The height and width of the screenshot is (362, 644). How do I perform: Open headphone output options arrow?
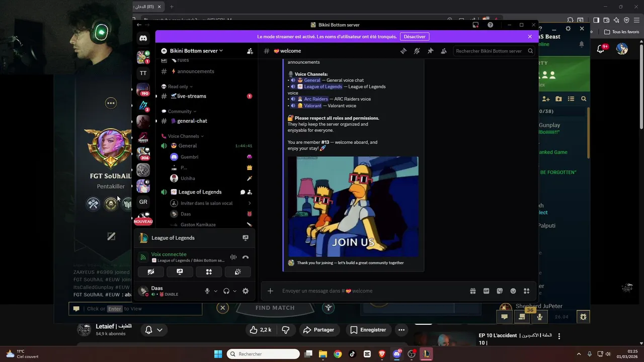234,291
